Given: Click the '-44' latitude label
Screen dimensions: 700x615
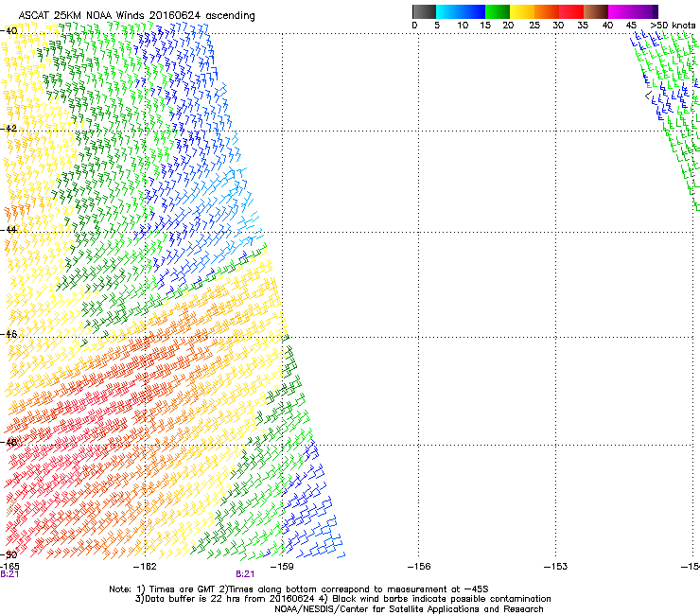Looking at the screenshot, I should (x=9, y=230).
